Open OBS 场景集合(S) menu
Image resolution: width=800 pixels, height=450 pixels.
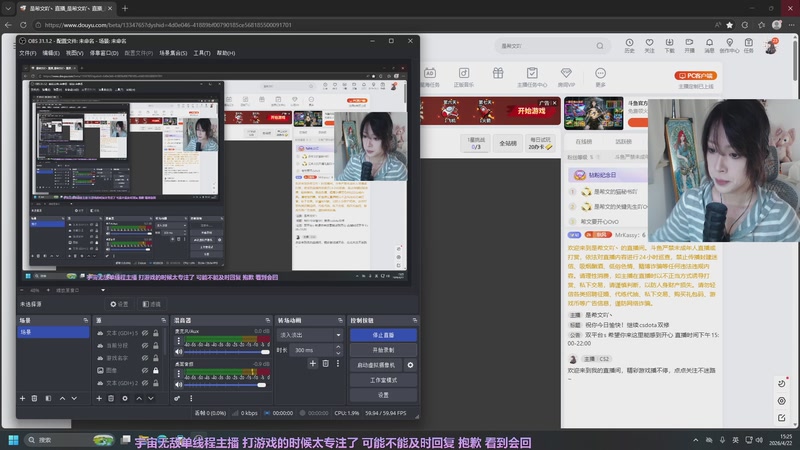[173, 53]
